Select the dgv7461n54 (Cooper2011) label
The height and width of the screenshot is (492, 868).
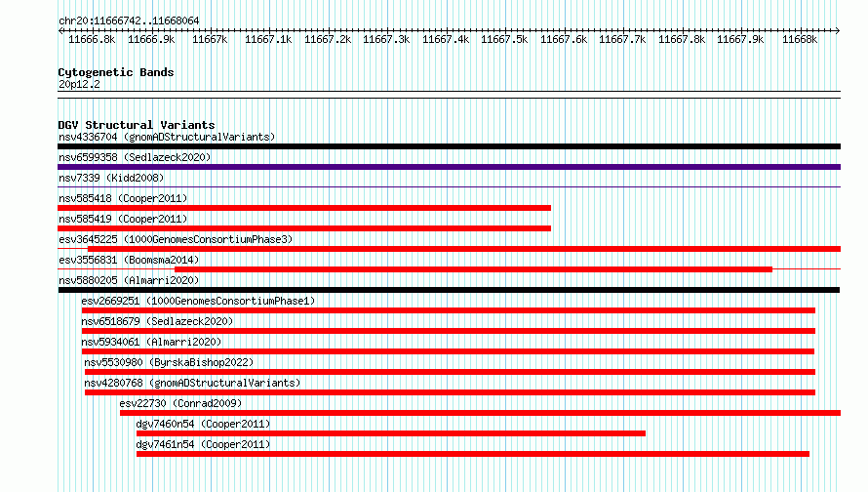point(203,444)
